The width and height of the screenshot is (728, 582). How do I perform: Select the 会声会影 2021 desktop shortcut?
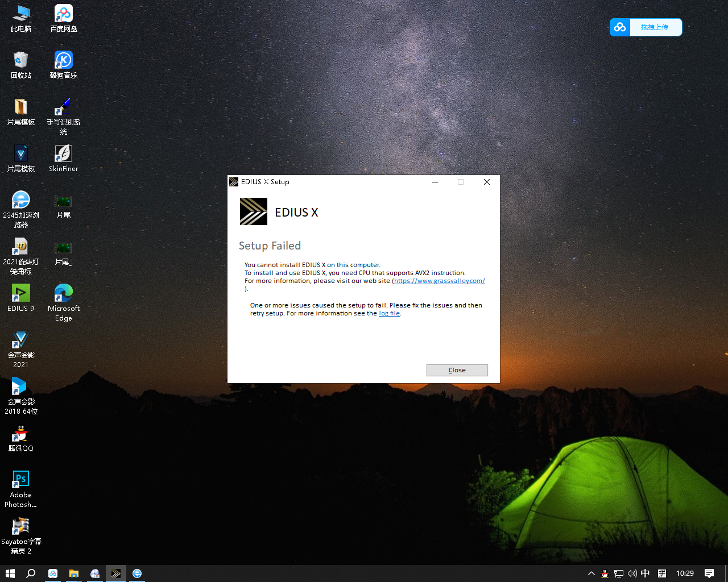21,349
